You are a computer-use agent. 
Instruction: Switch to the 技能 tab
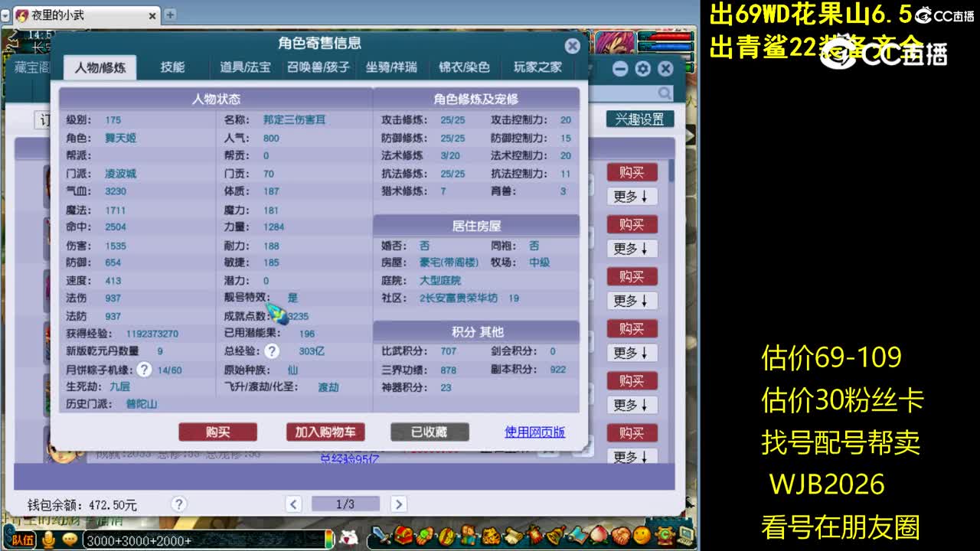coord(174,67)
